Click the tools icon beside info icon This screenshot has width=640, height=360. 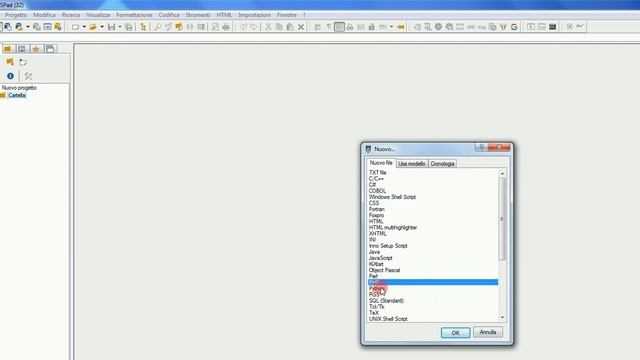click(28, 76)
